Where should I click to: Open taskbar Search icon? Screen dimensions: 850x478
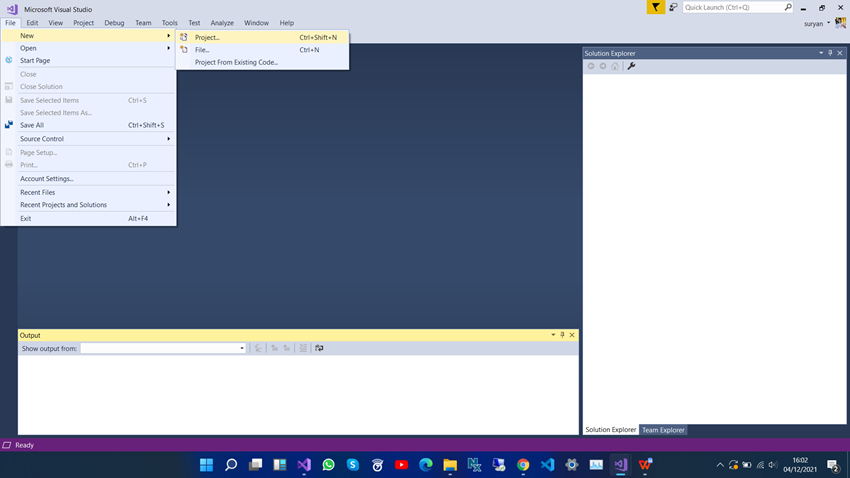click(231, 465)
